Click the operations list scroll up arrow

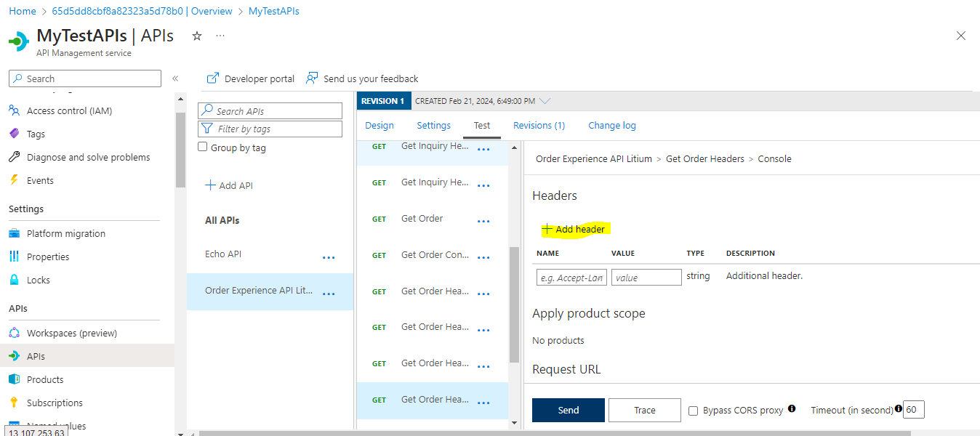514,148
